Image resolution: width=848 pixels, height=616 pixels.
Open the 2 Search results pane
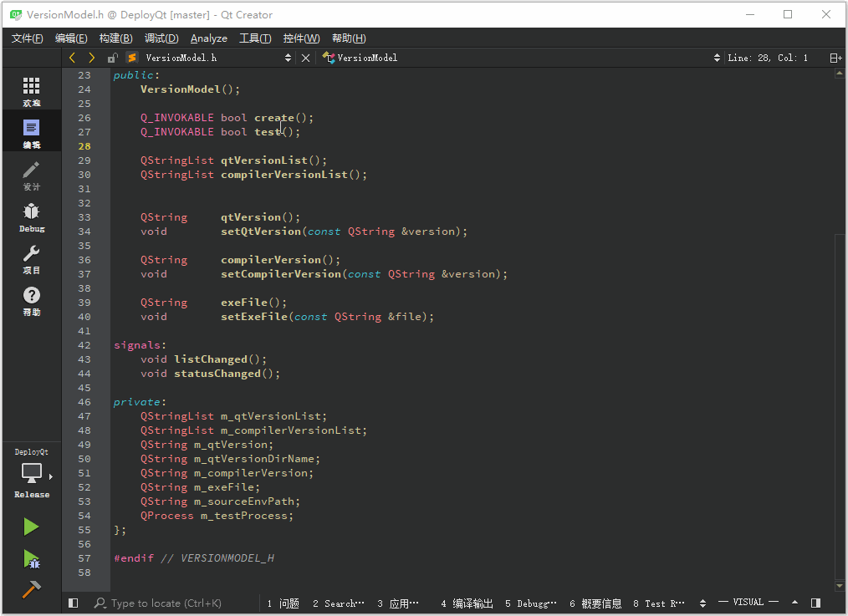(339, 603)
